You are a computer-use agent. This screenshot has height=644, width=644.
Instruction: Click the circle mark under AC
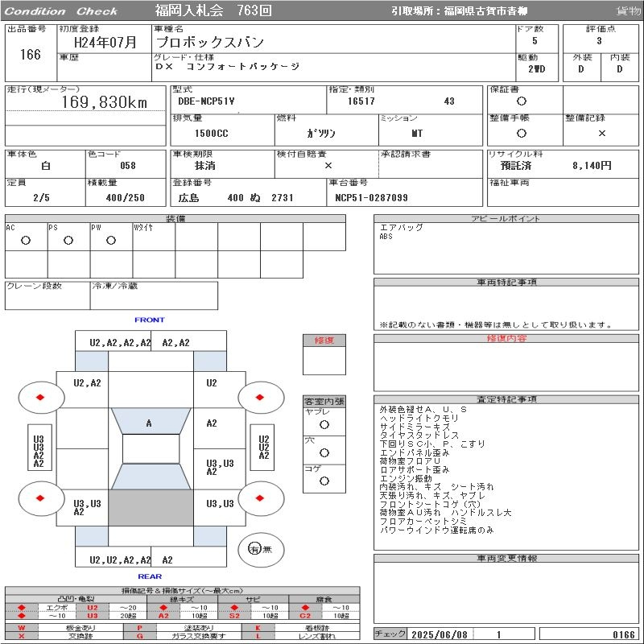pyautogui.click(x=26, y=241)
